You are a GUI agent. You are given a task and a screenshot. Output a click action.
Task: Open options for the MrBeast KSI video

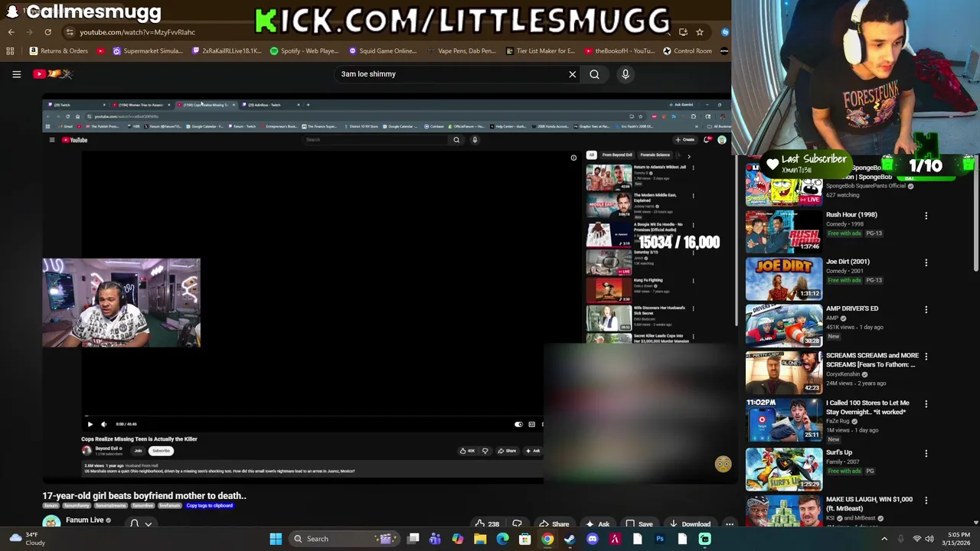coord(926,500)
